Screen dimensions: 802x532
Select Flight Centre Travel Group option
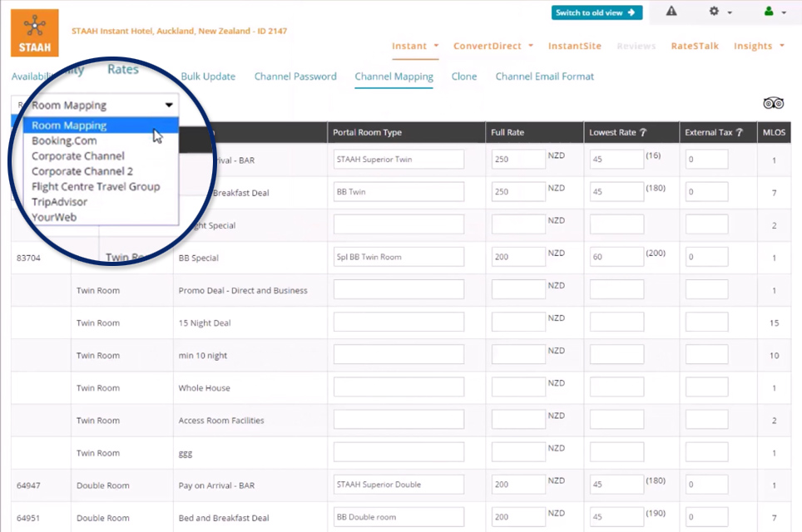coord(101,186)
